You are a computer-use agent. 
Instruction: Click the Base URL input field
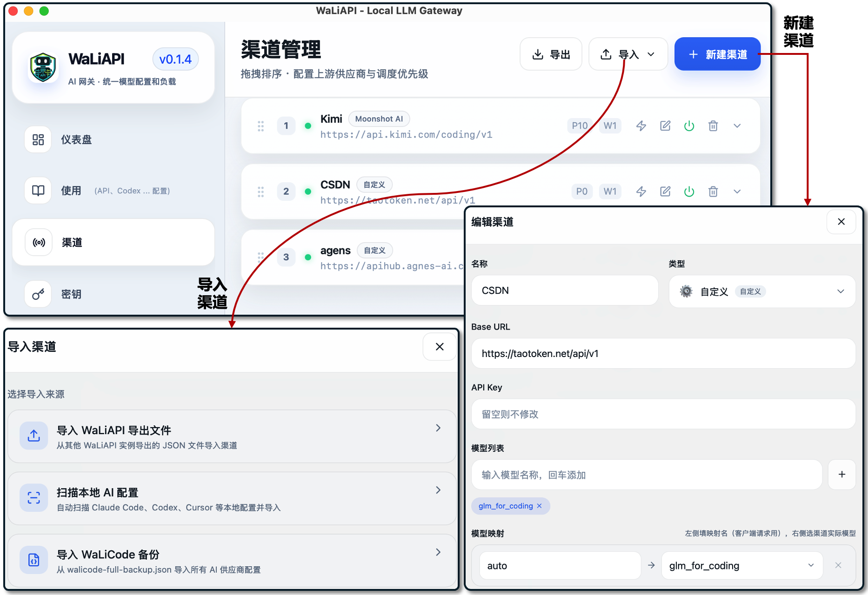663,354
